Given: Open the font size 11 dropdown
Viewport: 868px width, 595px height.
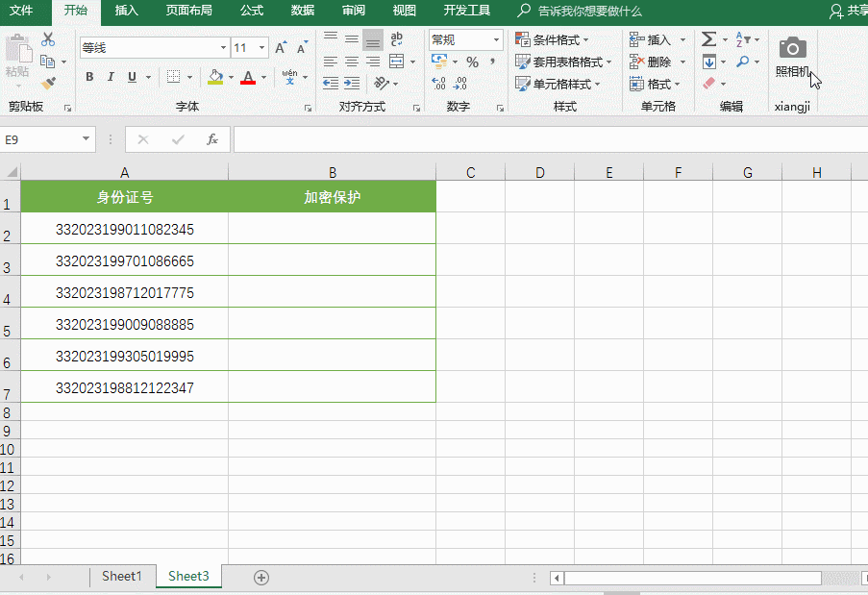Looking at the screenshot, I should coord(261,48).
